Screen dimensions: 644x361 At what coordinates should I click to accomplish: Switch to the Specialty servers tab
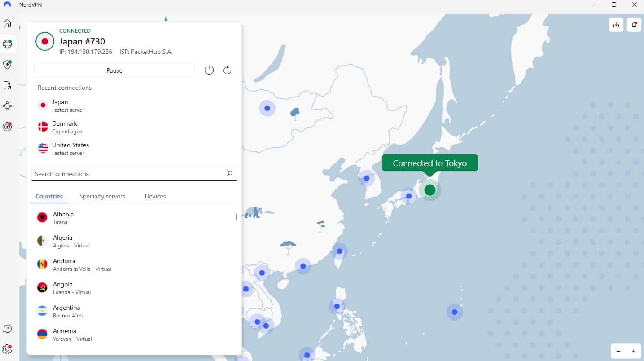click(x=102, y=196)
